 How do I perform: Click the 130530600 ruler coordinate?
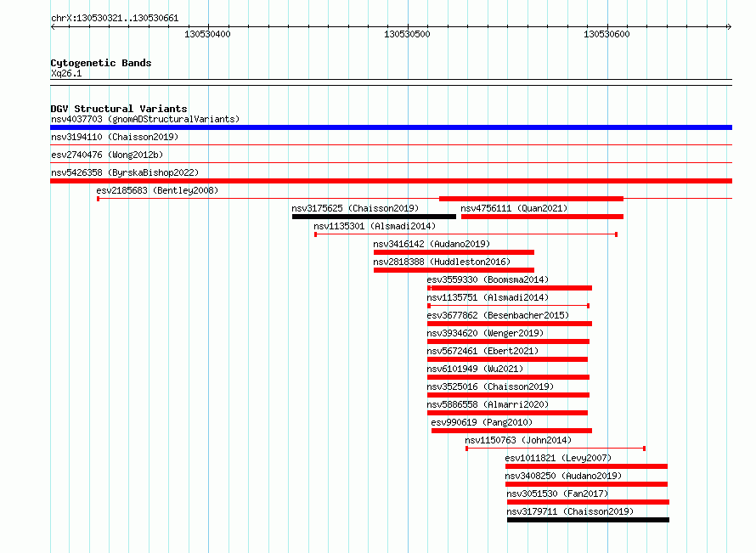(606, 34)
